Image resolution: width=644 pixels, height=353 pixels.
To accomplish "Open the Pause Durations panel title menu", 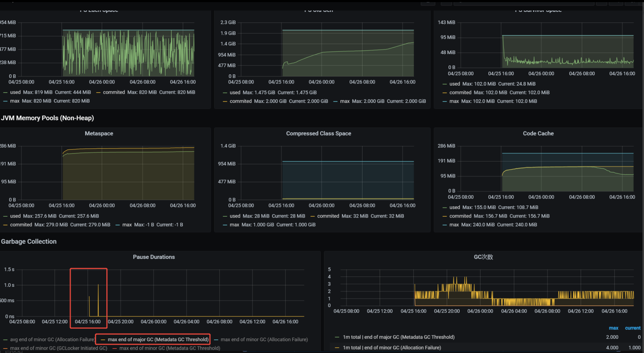I will [x=154, y=257].
